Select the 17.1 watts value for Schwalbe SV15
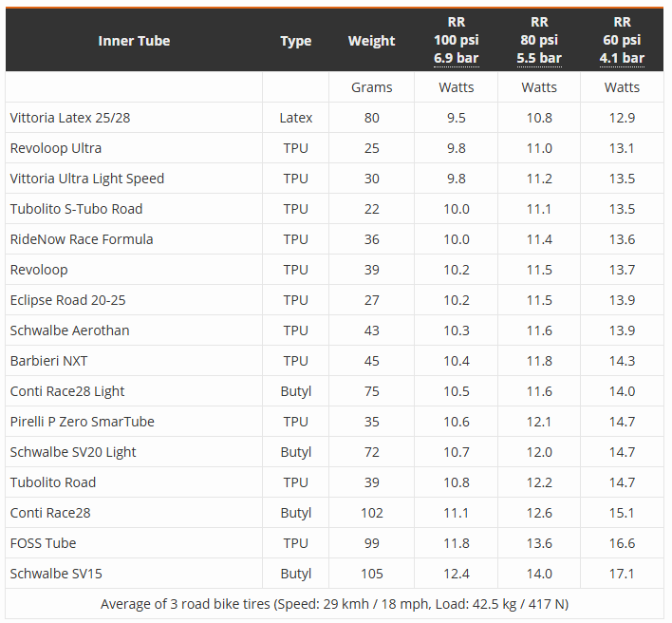This screenshot has width=672, height=623. click(x=622, y=574)
